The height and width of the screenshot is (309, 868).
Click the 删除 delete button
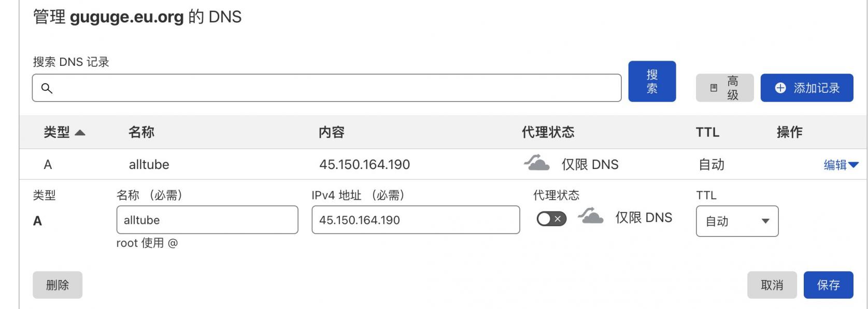[x=58, y=285]
